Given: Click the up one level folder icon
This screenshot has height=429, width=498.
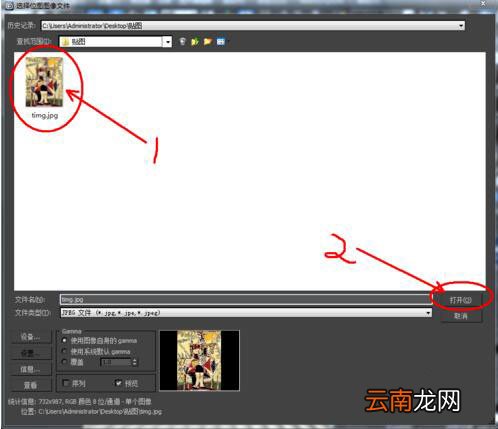Looking at the screenshot, I should point(195,41).
